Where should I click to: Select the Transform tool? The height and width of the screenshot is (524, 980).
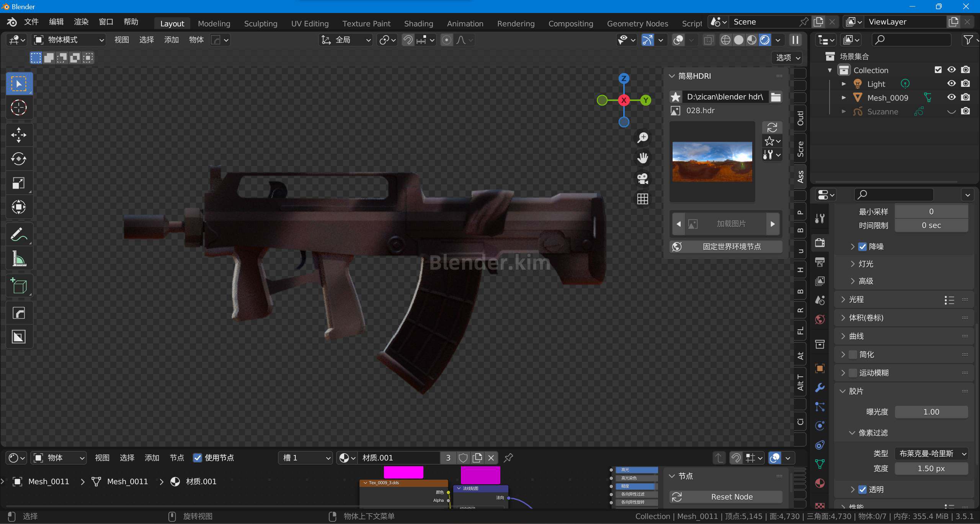click(19, 207)
